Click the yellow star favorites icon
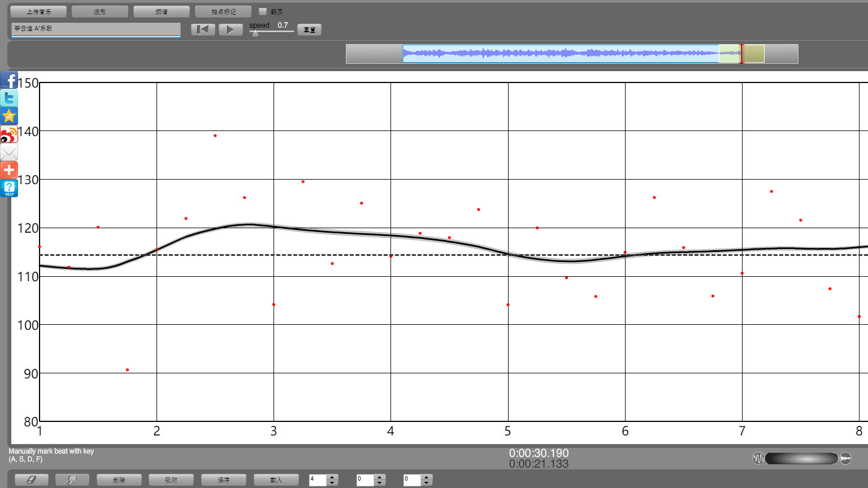The image size is (868, 488). [x=9, y=116]
